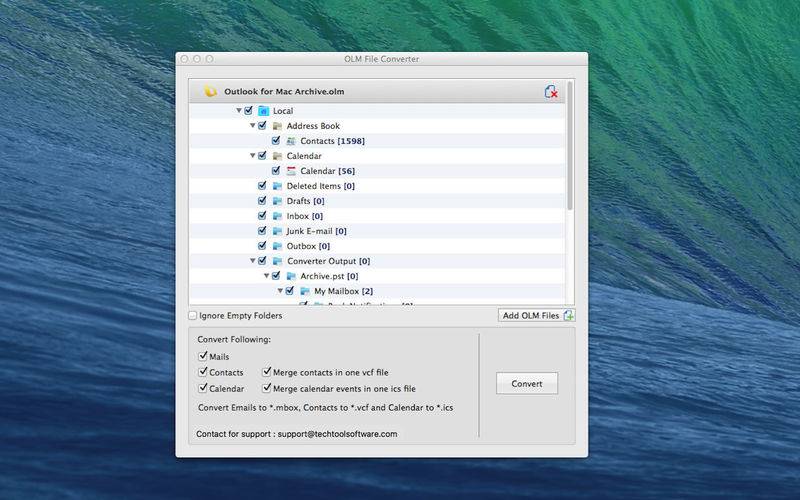
Task: Collapse the Local tree node
Action: 239,110
